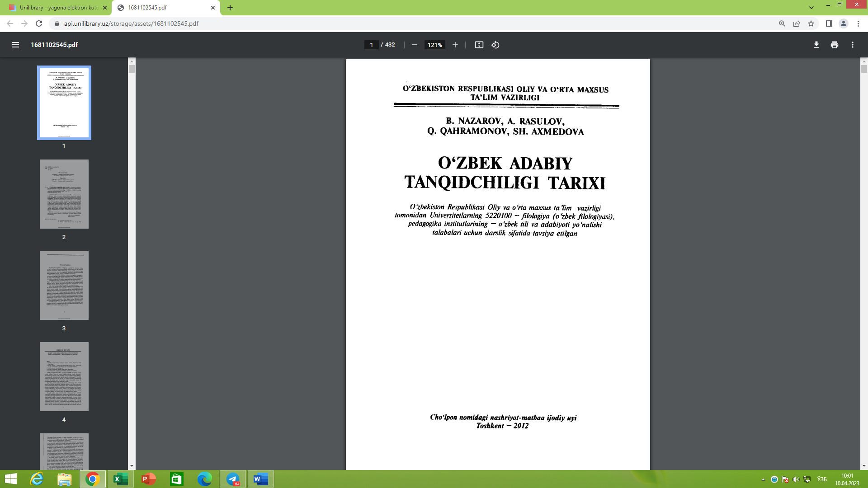Click the page number input field
The height and width of the screenshot is (488, 868).
click(x=371, y=45)
